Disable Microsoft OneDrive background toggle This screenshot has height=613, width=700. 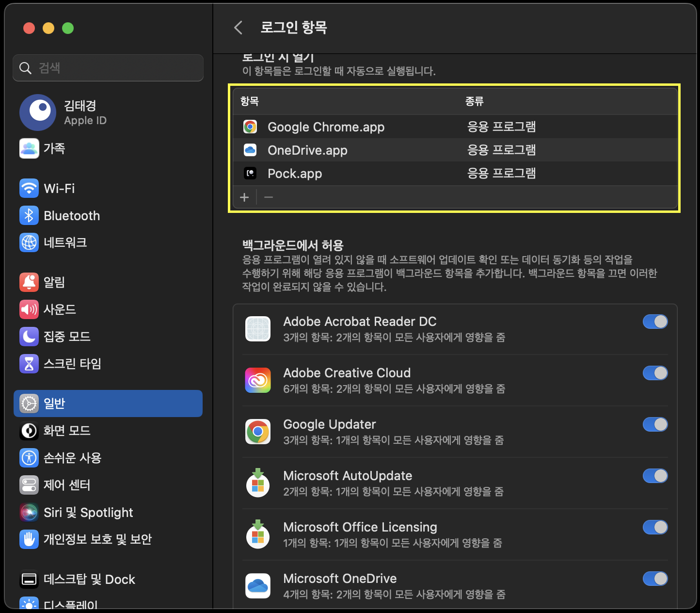[655, 579]
